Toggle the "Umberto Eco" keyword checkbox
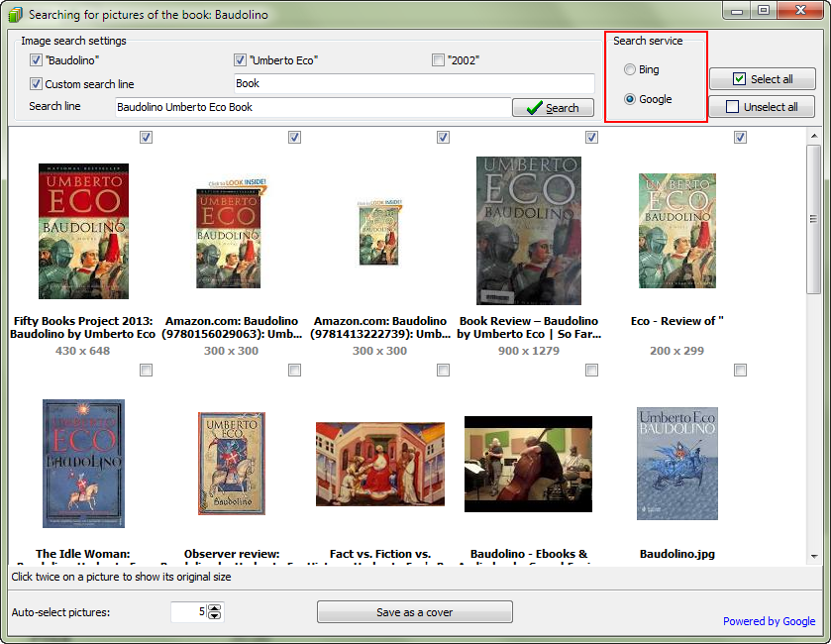The height and width of the screenshot is (644, 831). point(240,59)
